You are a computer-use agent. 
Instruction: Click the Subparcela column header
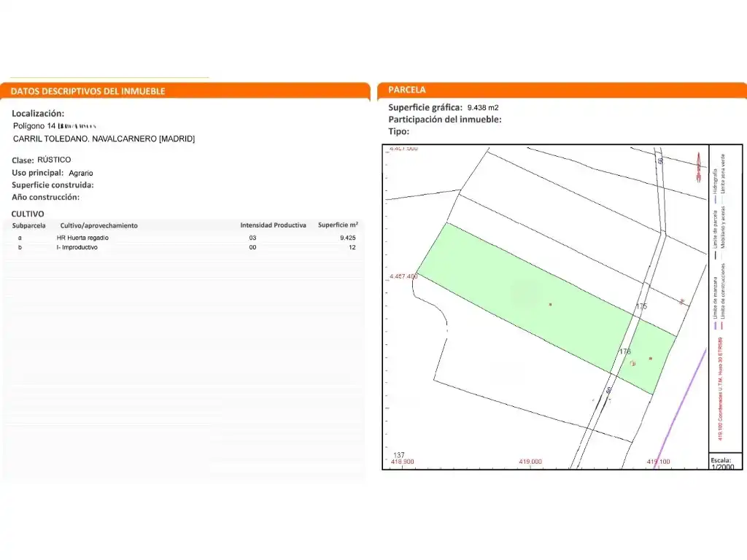[28, 225]
